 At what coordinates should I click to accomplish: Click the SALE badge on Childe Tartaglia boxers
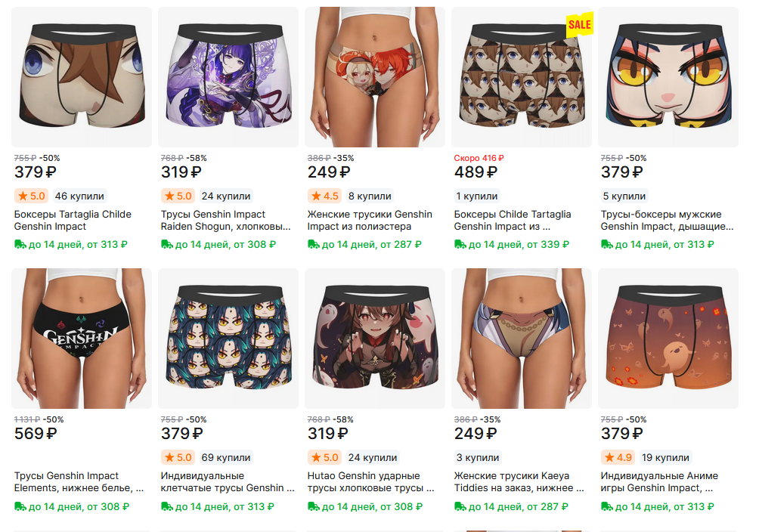[x=579, y=24]
